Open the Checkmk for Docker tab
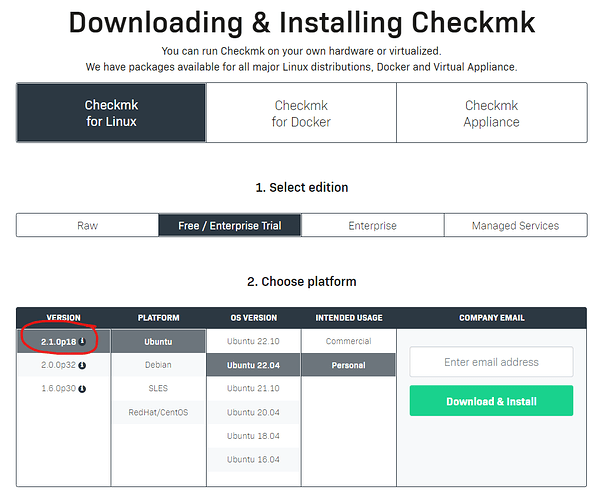This screenshot has height=500, width=600. click(x=301, y=113)
